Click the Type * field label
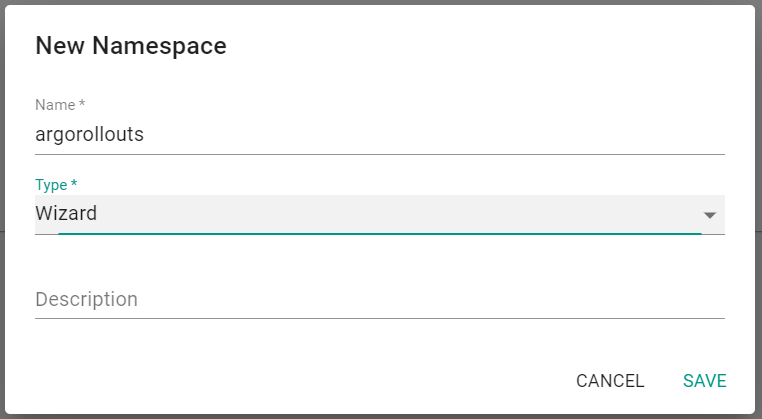The height and width of the screenshot is (419, 762). click(56, 185)
